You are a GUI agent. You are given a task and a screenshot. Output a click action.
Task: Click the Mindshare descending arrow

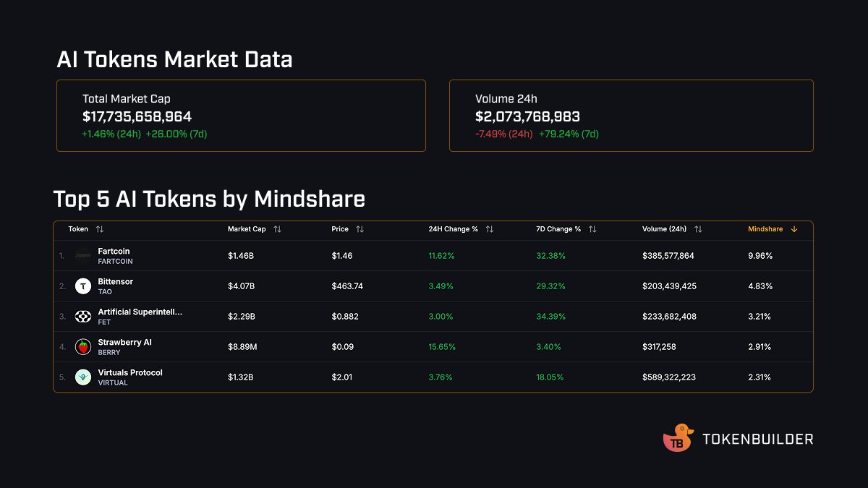click(794, 229)
